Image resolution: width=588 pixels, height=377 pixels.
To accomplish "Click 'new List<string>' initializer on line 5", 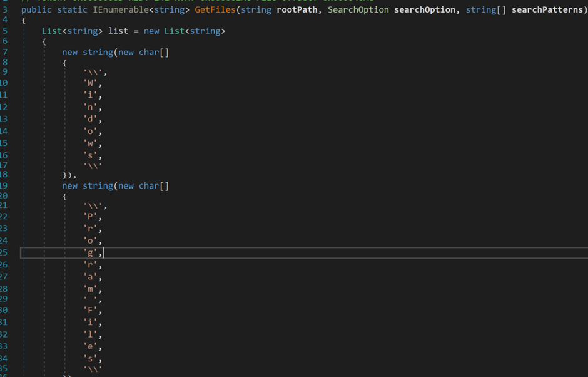I will [185, 31].
